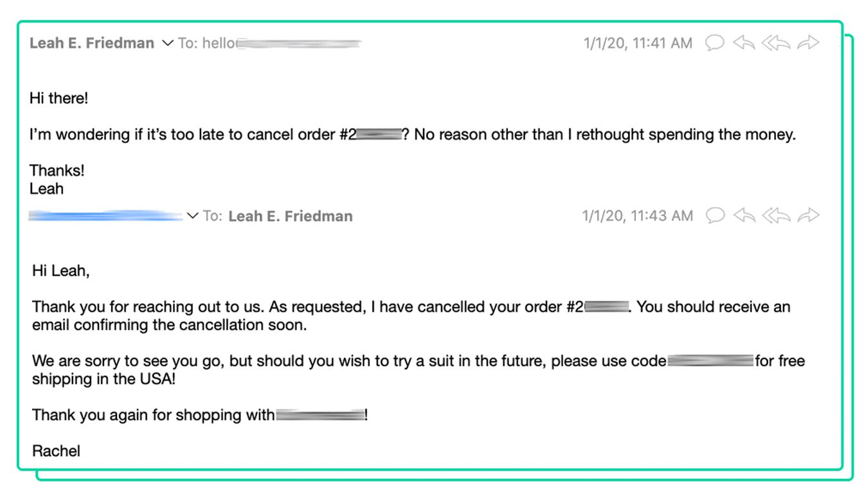Select the Reply icon on Leah's message

pyautogui.click(x=743, y=42)
